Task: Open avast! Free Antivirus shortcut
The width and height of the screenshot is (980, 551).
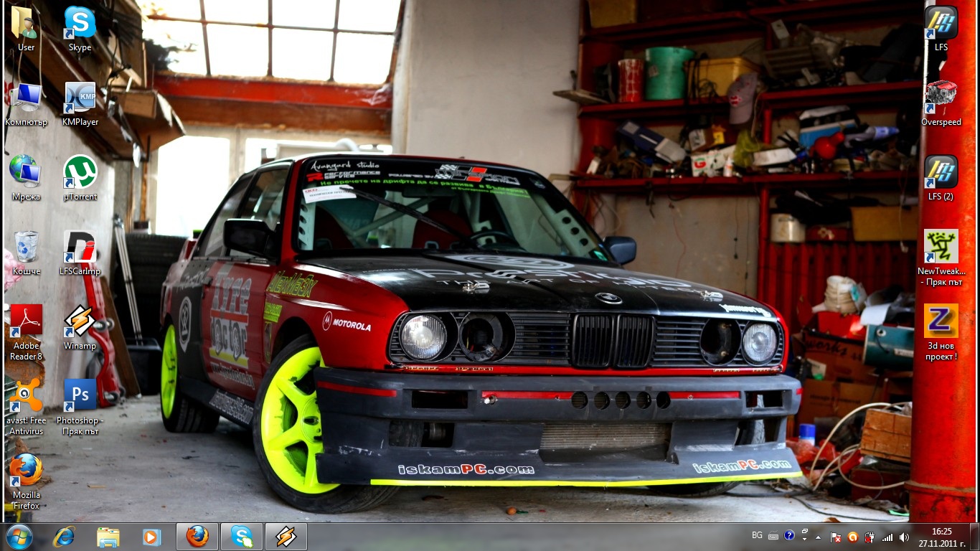Action: pyautogui.click(x=26, y=407)
